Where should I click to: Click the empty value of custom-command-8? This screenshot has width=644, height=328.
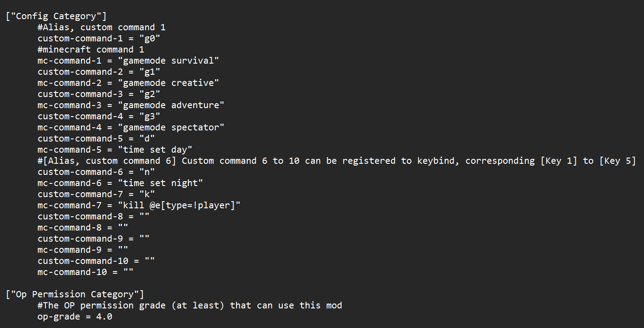point(144,217)
